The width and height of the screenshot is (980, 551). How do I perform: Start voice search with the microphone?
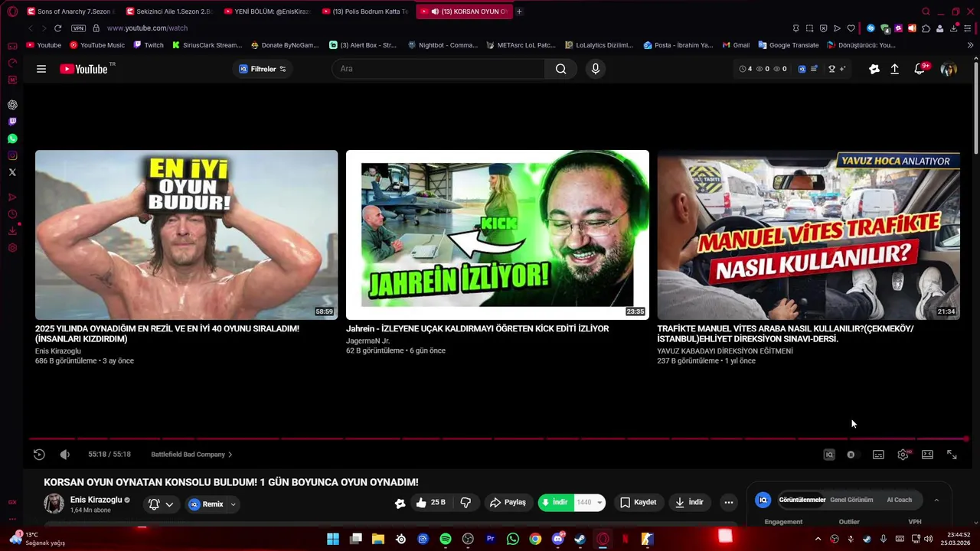[596, 69]
